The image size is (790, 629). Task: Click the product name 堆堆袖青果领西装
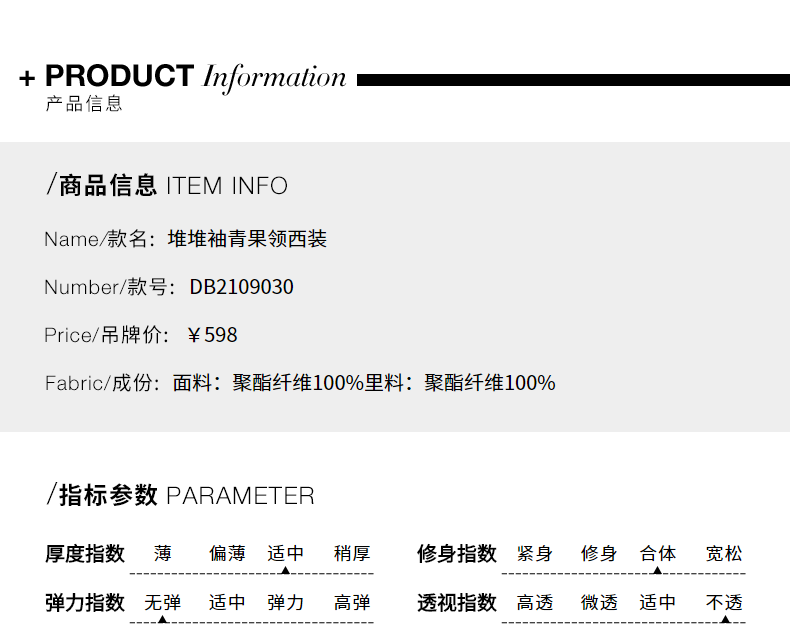247,239
